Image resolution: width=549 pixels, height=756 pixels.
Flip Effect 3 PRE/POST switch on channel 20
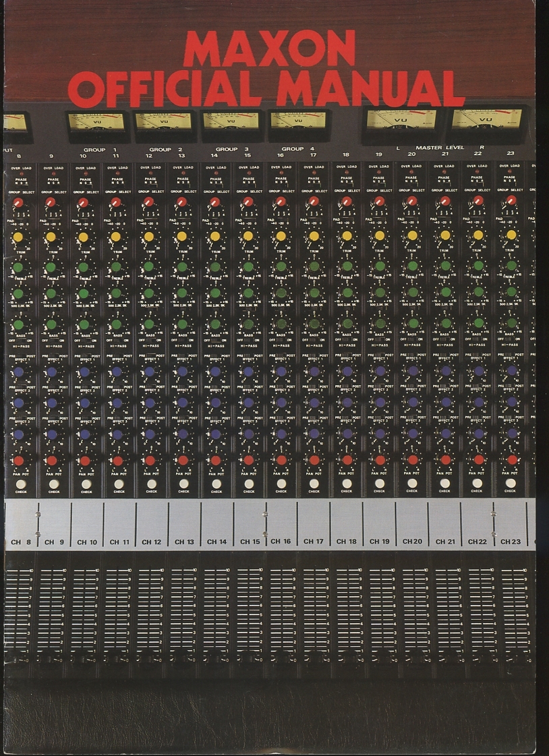click(x=411, y=417)
